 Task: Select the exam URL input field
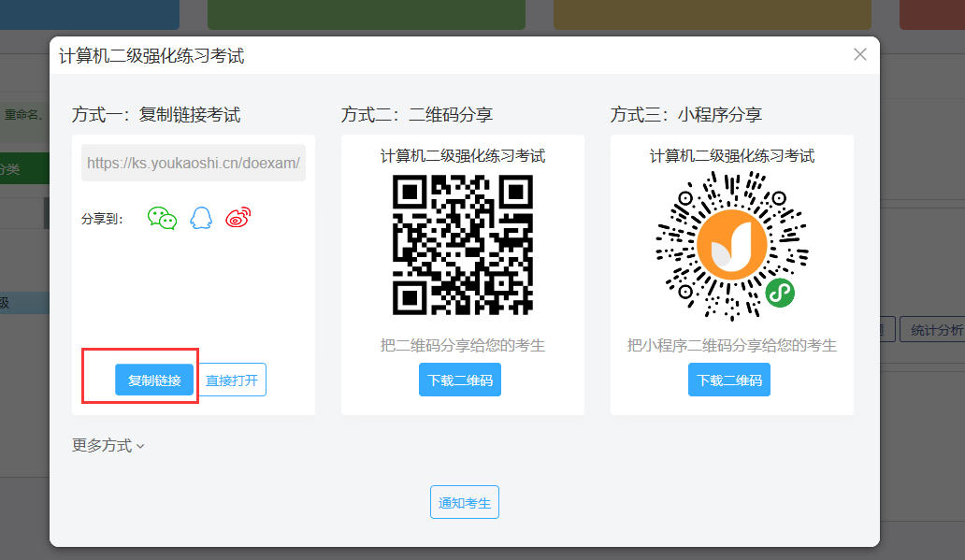pos(194,163)
